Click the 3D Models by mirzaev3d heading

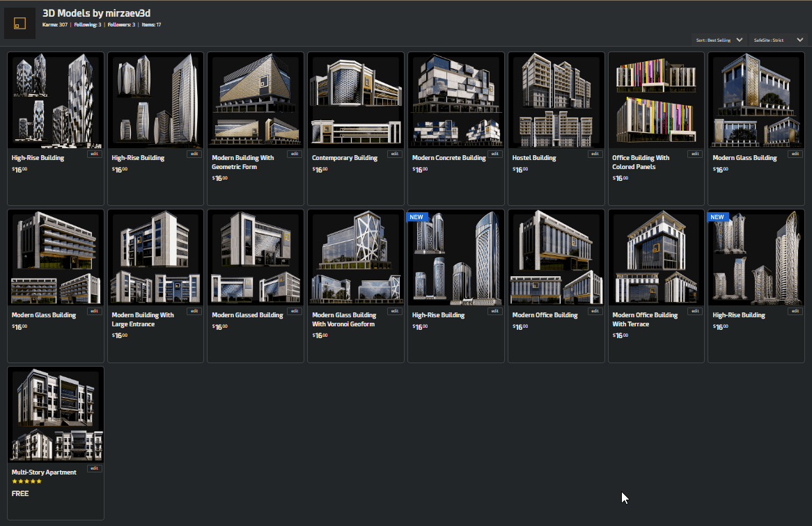click(96, 13)
